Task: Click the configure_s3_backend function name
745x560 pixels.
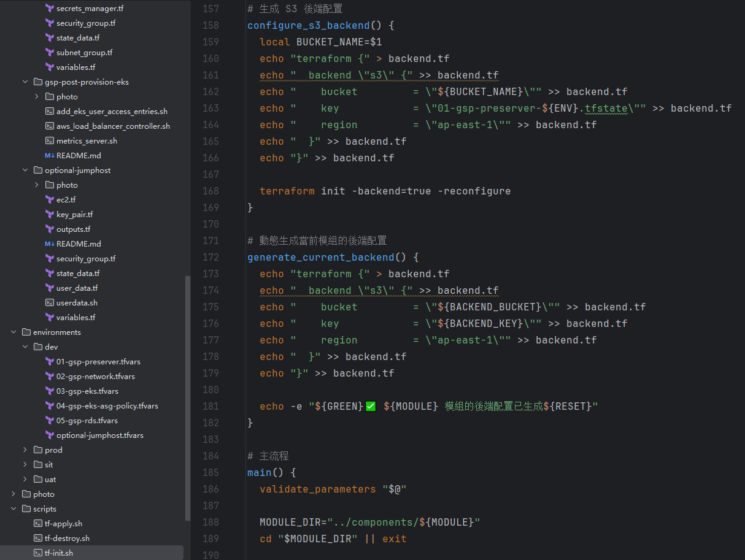Action: pyautogui.click(x=308, y=26)
